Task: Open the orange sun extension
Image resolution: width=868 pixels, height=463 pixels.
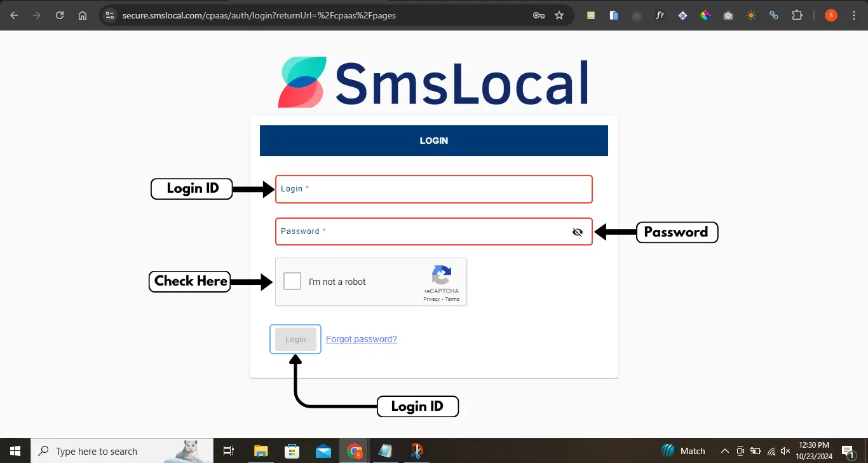Action: (751, 15)
